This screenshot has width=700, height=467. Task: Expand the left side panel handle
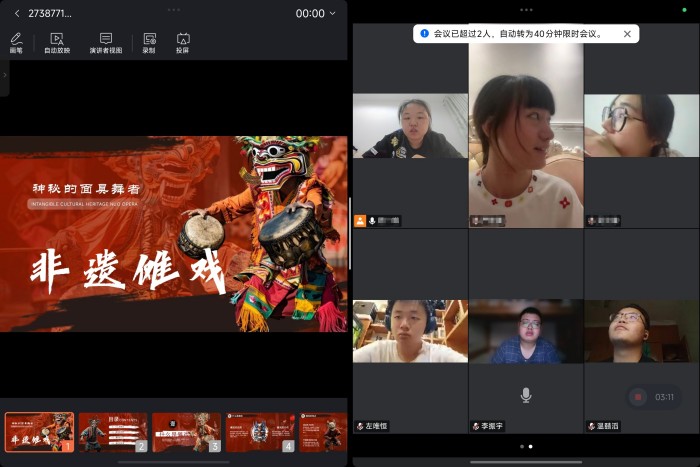4,76
